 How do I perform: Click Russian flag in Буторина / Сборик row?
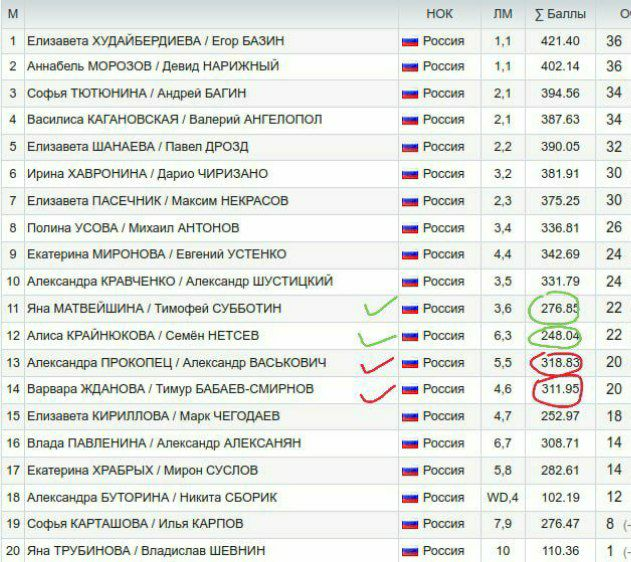(x=409, y=497)
